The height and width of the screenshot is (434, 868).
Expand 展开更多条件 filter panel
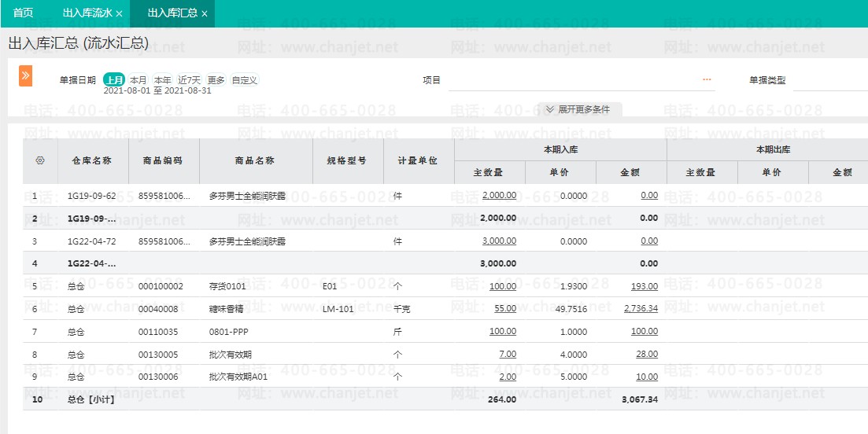pos(578,109)
